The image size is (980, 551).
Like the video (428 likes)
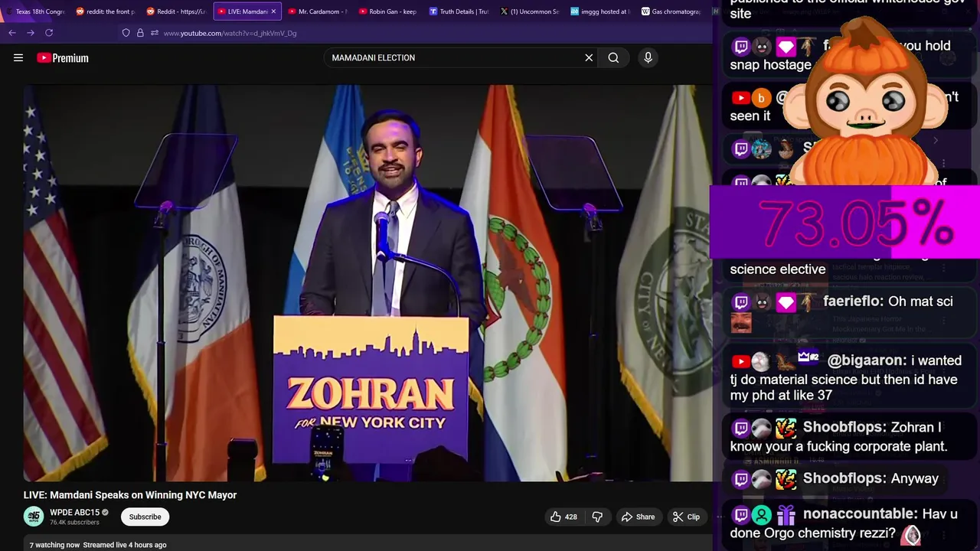563,517
